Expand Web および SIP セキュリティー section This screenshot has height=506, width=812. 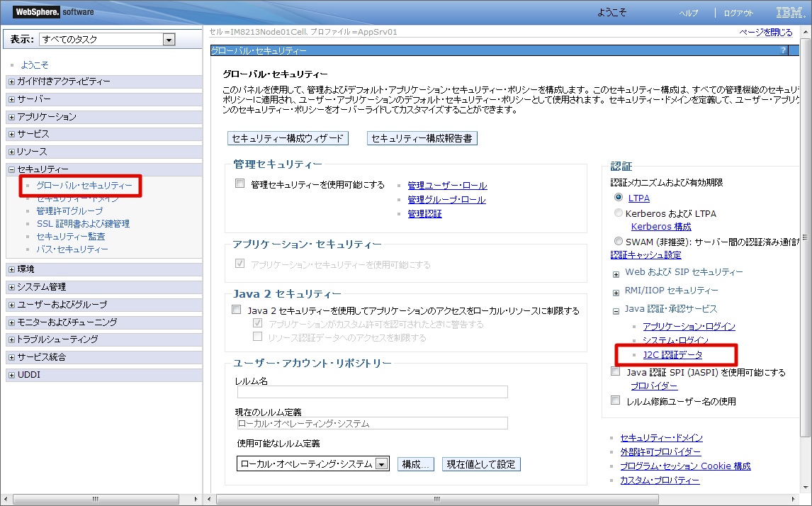[616, 273]
